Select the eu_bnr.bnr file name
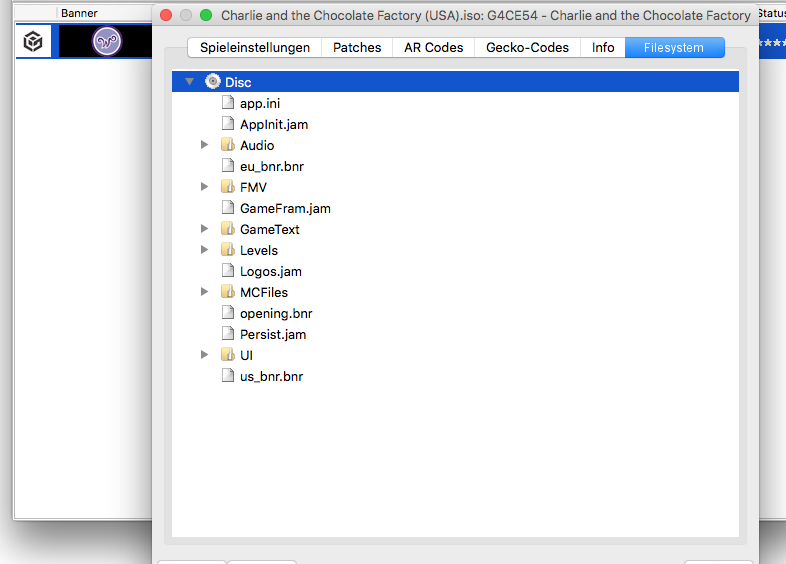This screenshot has width=786, height=564. click(x=272, y=166)
